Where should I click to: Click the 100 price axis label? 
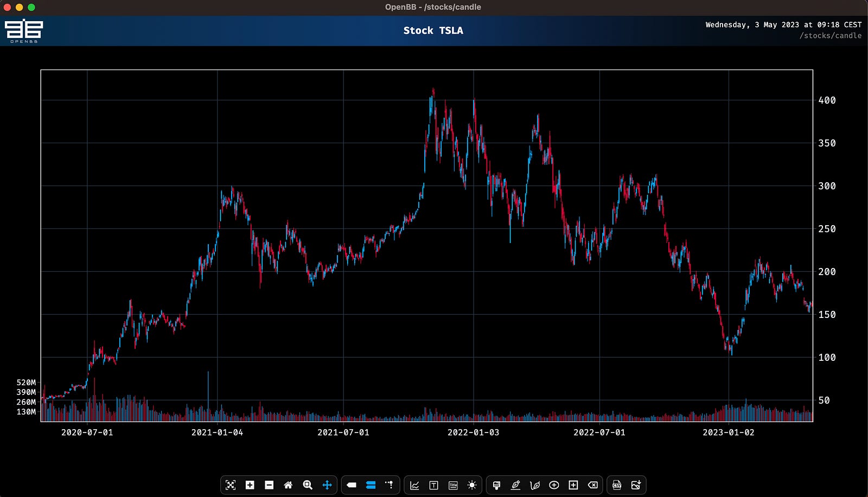pos(827,358)
